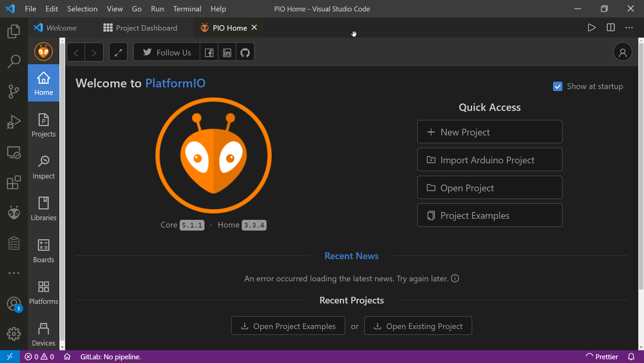Toggle the Show at startup checkbox
This screenshot has height=363, width=644.
[558, 86]
